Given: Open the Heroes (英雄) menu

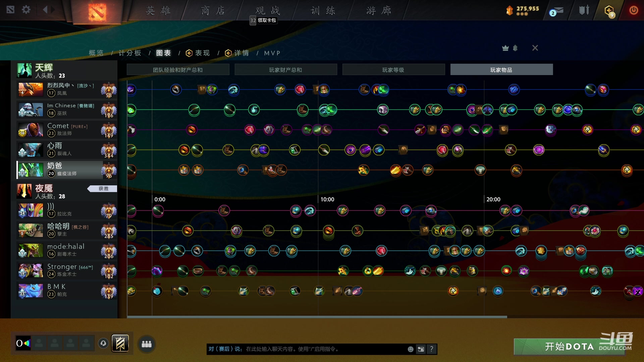Looking at the screenshot, I should click(158, 11).
